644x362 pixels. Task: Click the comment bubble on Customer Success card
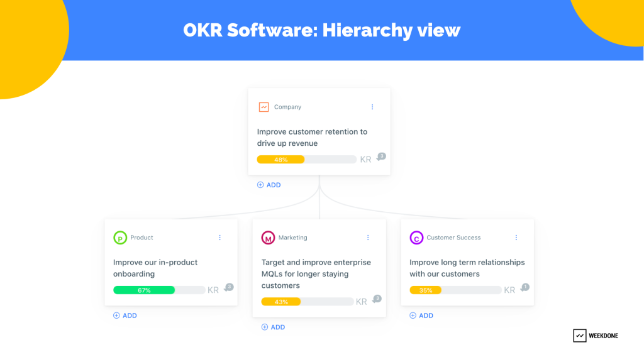tap(525, 287)
